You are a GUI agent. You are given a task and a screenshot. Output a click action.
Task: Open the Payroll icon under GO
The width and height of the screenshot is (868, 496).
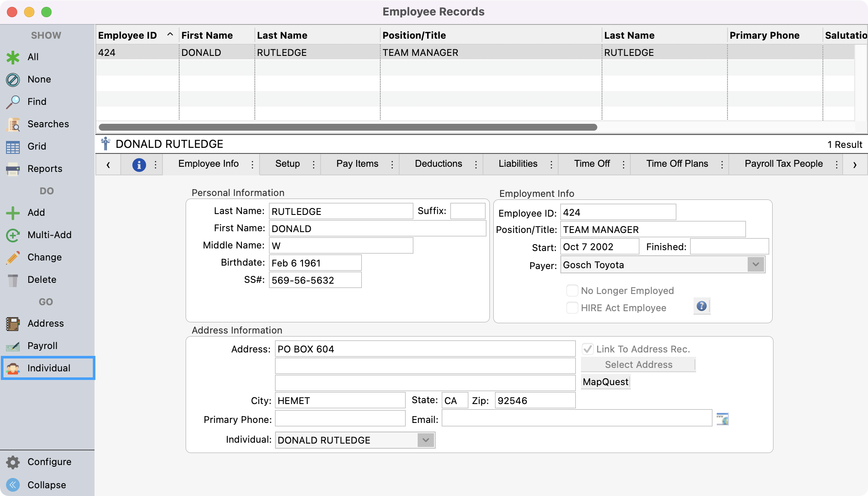[13, 346]
